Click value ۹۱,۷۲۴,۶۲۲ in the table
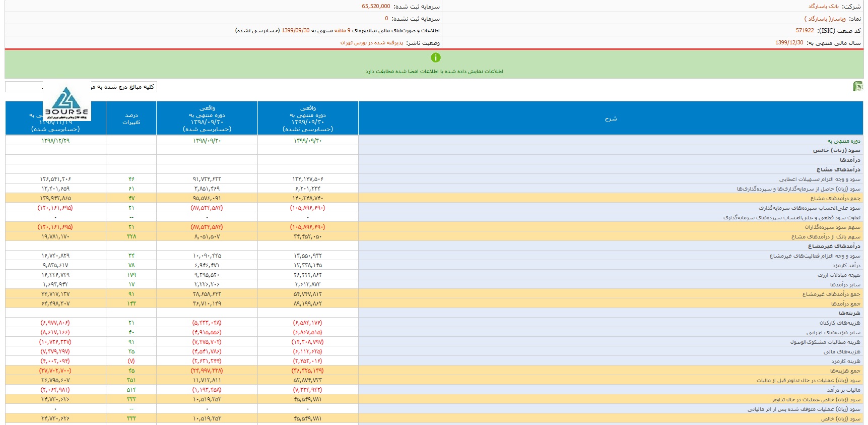Image resolution: width=868 pixels, height=425 pixels. [x=207, y=179]
